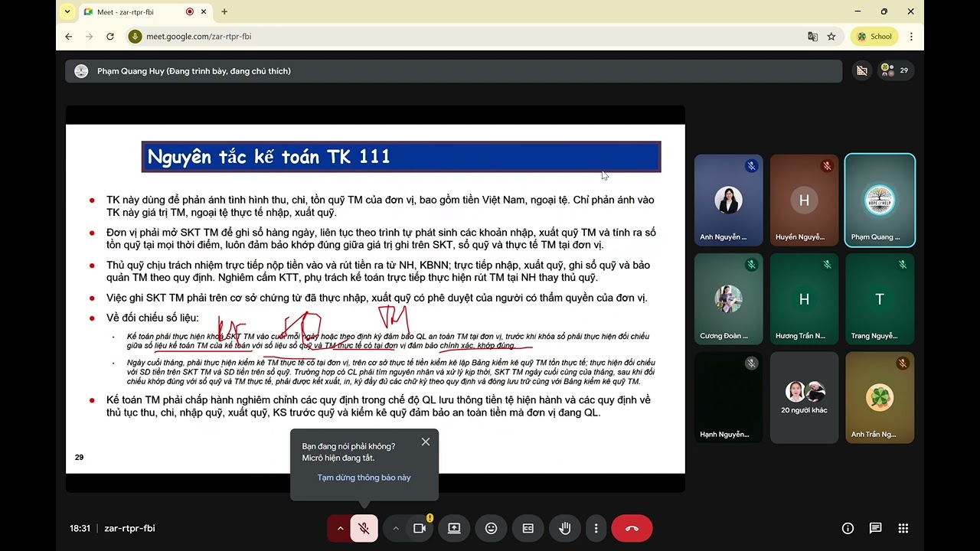This screenshot has height=551, width=980.
Task: Click the translate page icon
Action: pyautogui.click(x=812, y=36)
